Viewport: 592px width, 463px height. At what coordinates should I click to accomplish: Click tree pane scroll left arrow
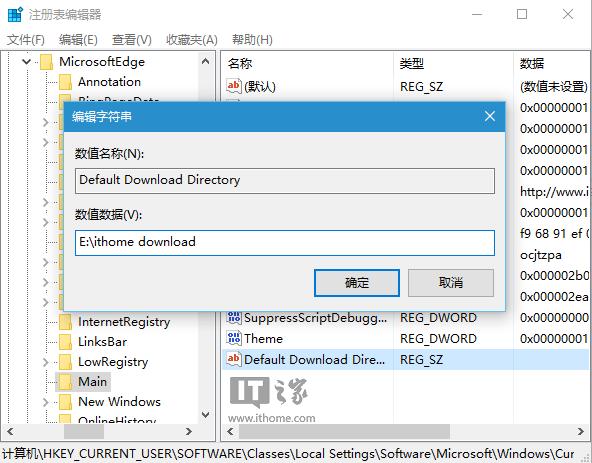[10, 431]
